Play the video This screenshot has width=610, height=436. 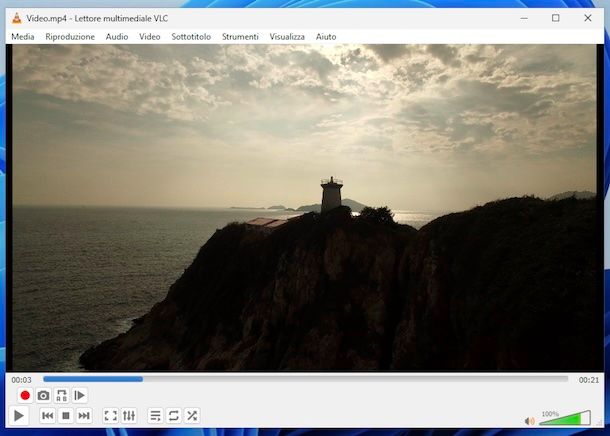click(18, 416)
